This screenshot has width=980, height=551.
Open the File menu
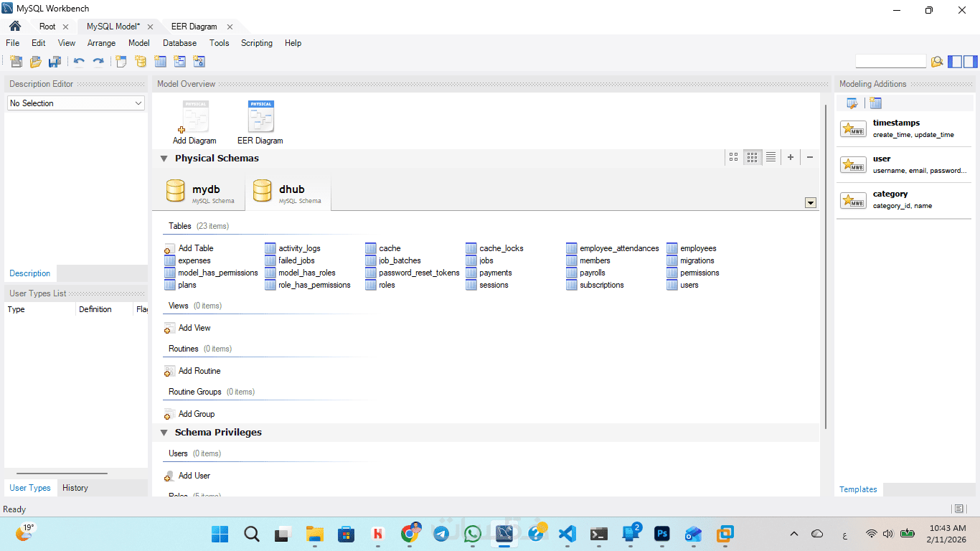point(13,43)
